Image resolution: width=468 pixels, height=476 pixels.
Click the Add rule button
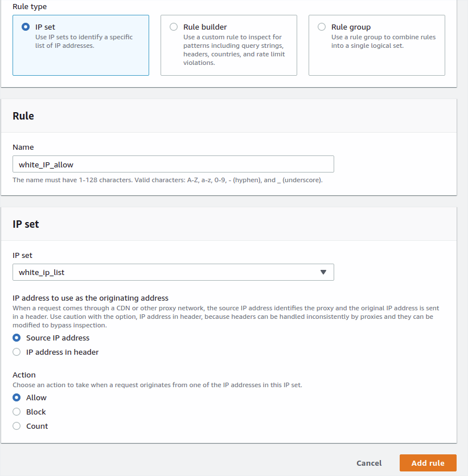[x=428, y=463]
